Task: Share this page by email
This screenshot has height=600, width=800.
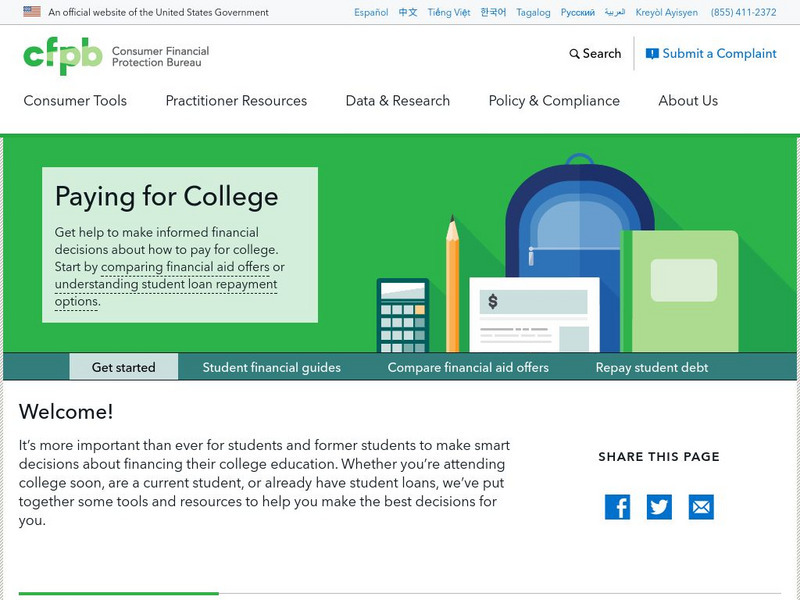Action: coord(701,507)
